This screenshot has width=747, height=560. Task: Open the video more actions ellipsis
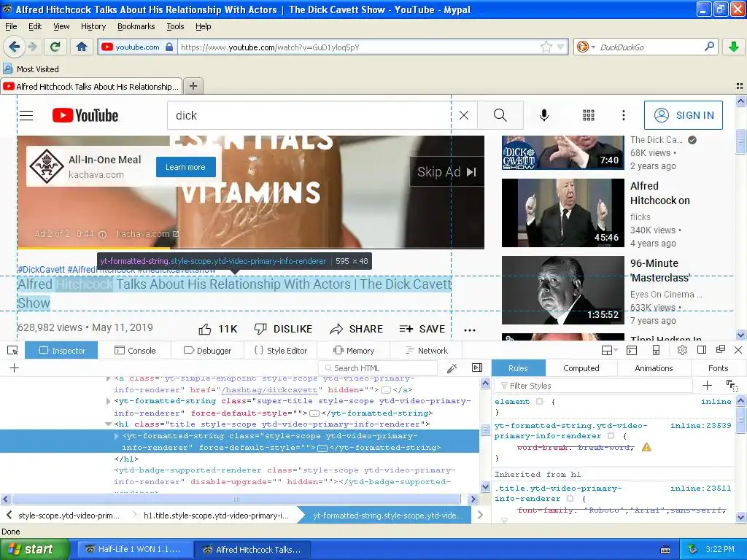coord(470,330)
